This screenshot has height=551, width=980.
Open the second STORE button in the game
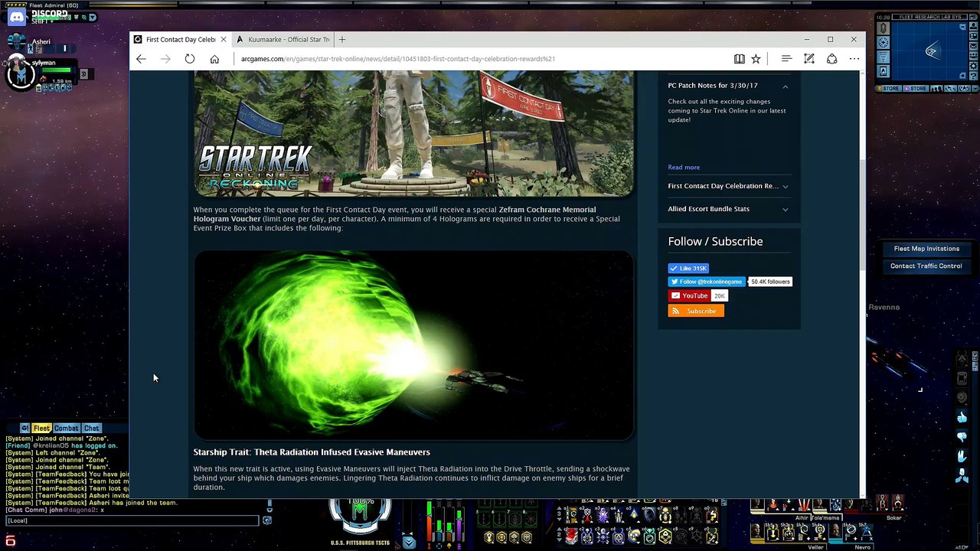pyautogui.click(x=916, y=89)
